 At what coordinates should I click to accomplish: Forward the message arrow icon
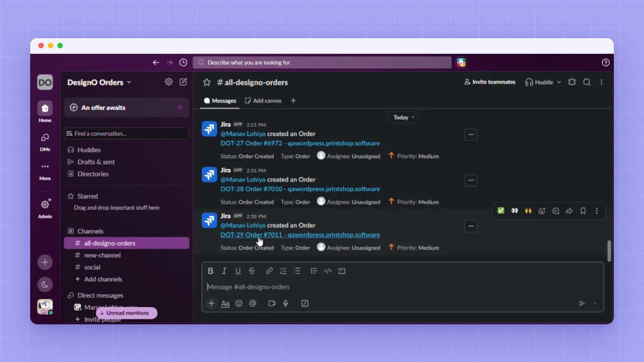click(569, 211)
